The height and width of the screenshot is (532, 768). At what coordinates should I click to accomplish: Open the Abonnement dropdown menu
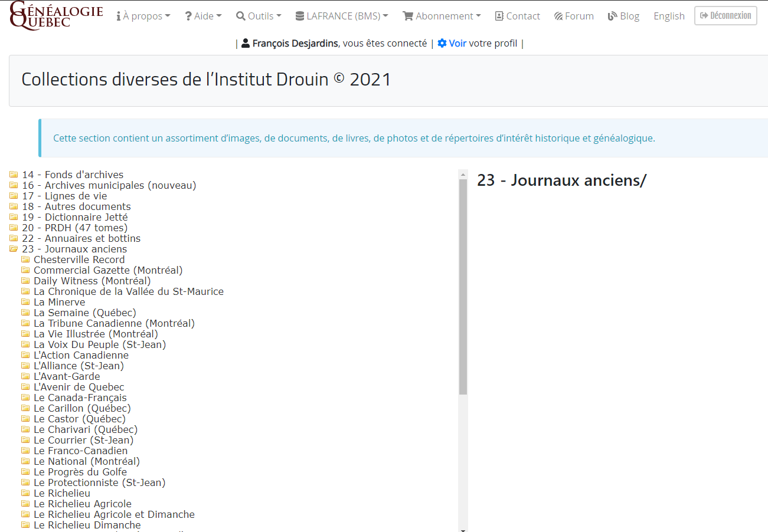(x=442, y=16)
